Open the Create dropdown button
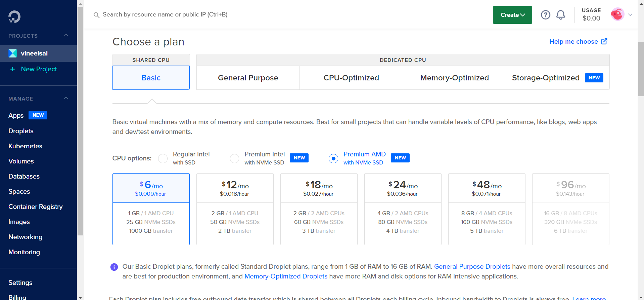This screenshot has height=300, width=644. pyautogui.click(x=512, y=15)
